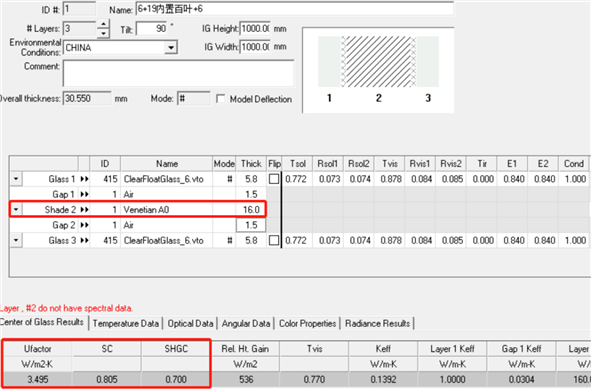Click the Glass 1 ClearFloatGlass_6.vto name cell
Screen dimensions: 591x389
pos(167,179)
